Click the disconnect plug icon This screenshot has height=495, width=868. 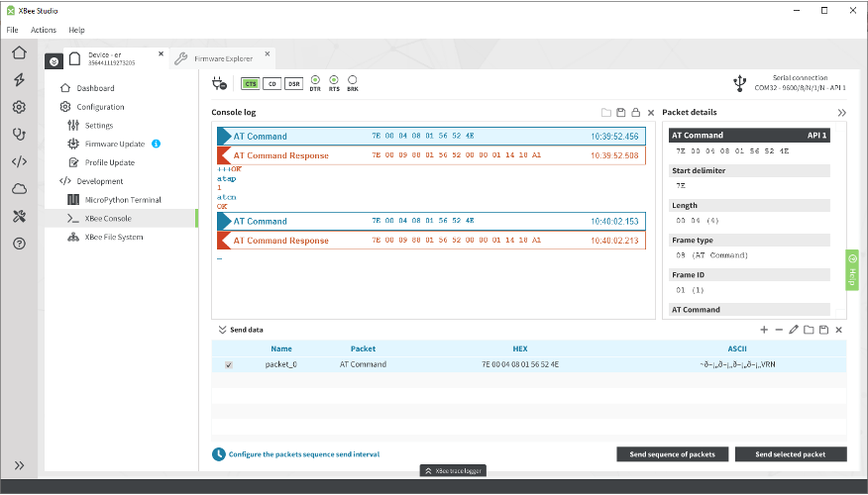219,83
